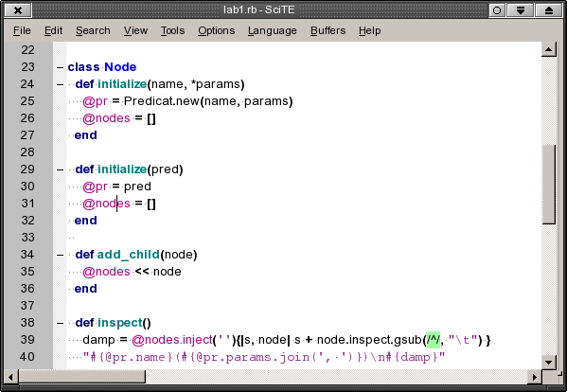Open the Buffers menu
The width and height of the screenshot is (567, 392).
point(328,30)
